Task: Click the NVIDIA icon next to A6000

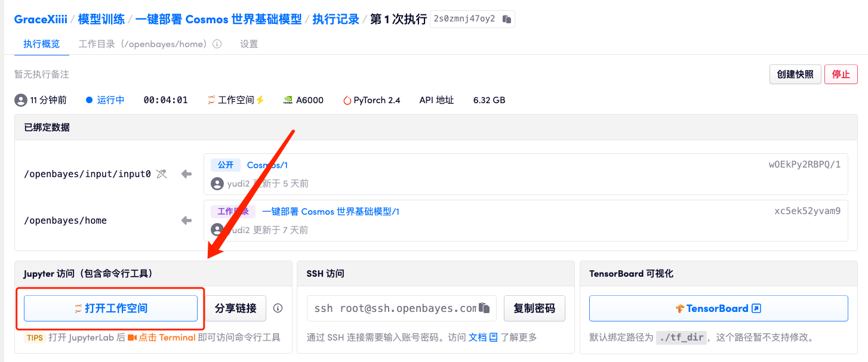Action: (288, 100)
